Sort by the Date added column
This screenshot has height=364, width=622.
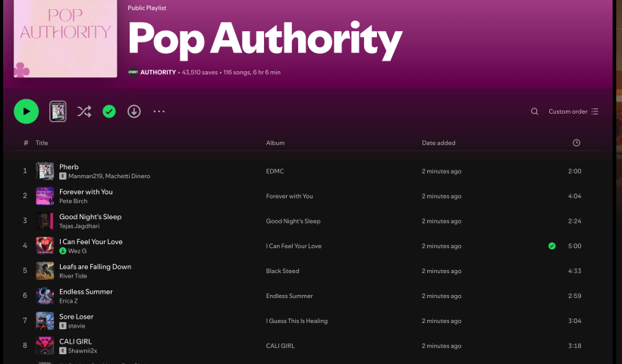click(x=438, y=143)
